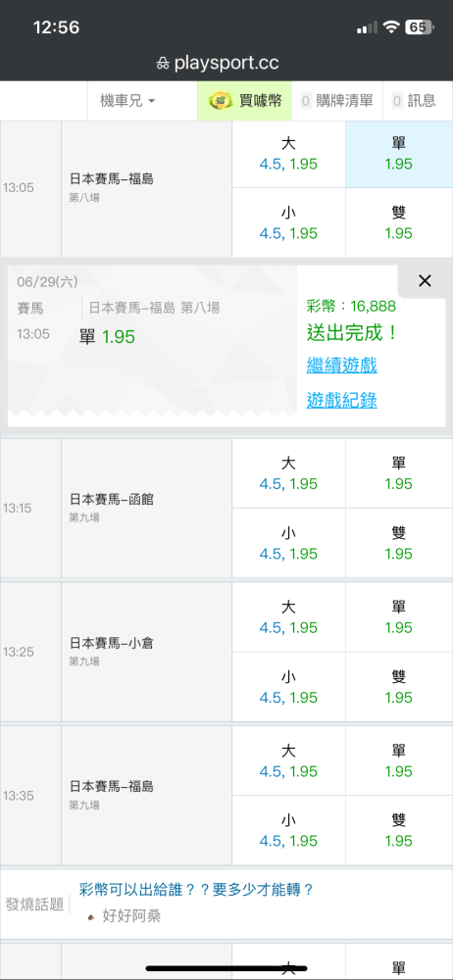Screen dimensions: 453x980
Task: Choose 小 4.5 for 13:25 小倉 race
Action: pyautogui.click(x=288, y=687)
